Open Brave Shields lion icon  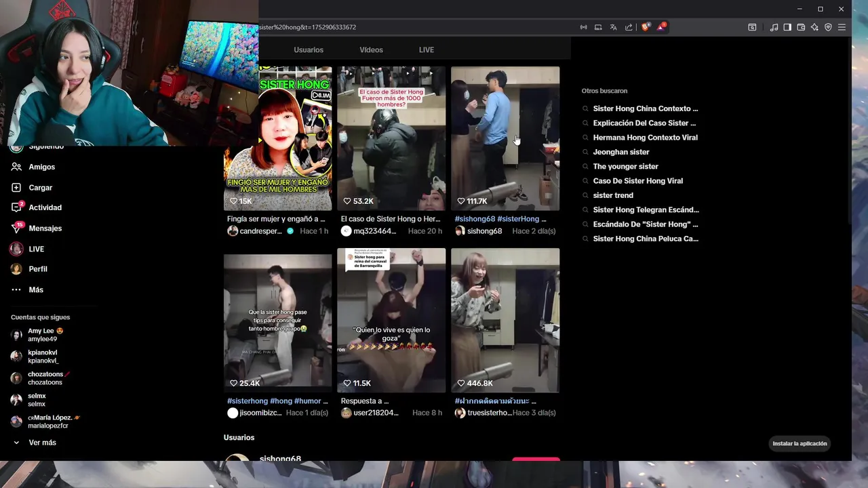point(645,27)
